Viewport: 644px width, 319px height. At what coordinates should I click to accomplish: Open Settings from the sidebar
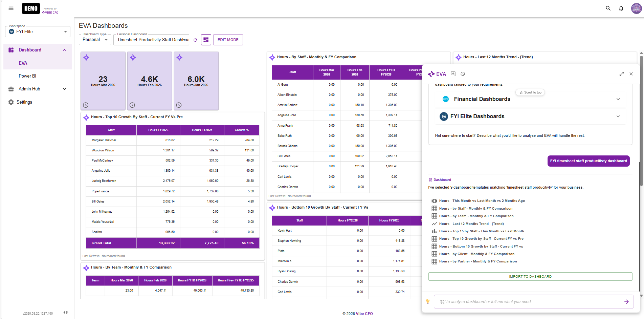pyautogui.click(x=24, y=102)
